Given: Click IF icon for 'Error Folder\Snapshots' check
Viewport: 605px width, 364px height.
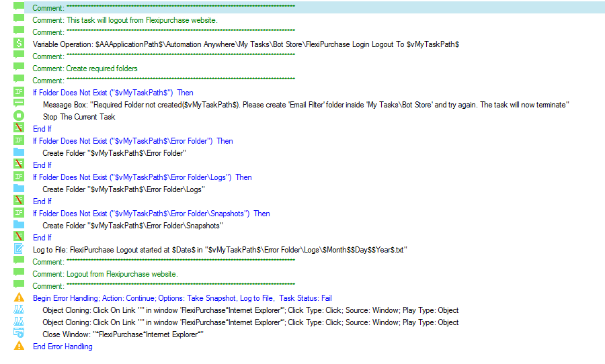Looking at the screenshot, I should (x=19, y=212).
